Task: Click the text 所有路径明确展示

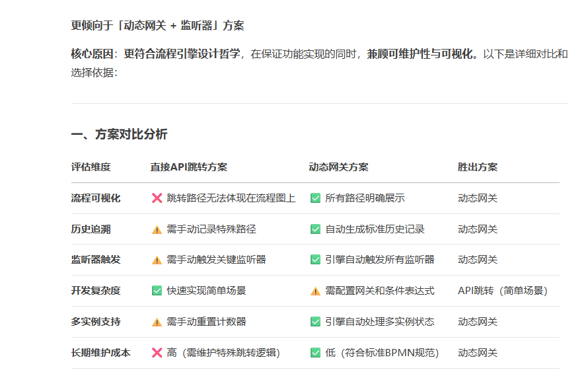Action: (x=365, y=198)
